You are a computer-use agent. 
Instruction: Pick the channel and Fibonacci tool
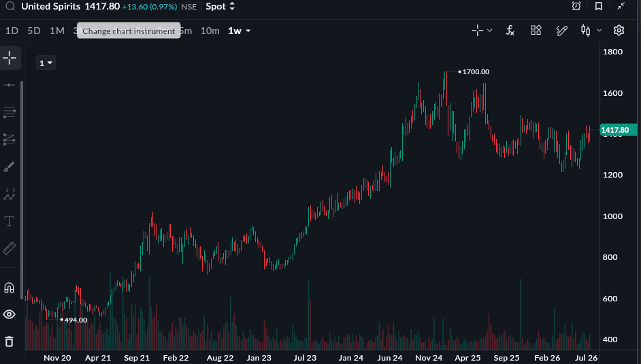[x=9, y=139]
